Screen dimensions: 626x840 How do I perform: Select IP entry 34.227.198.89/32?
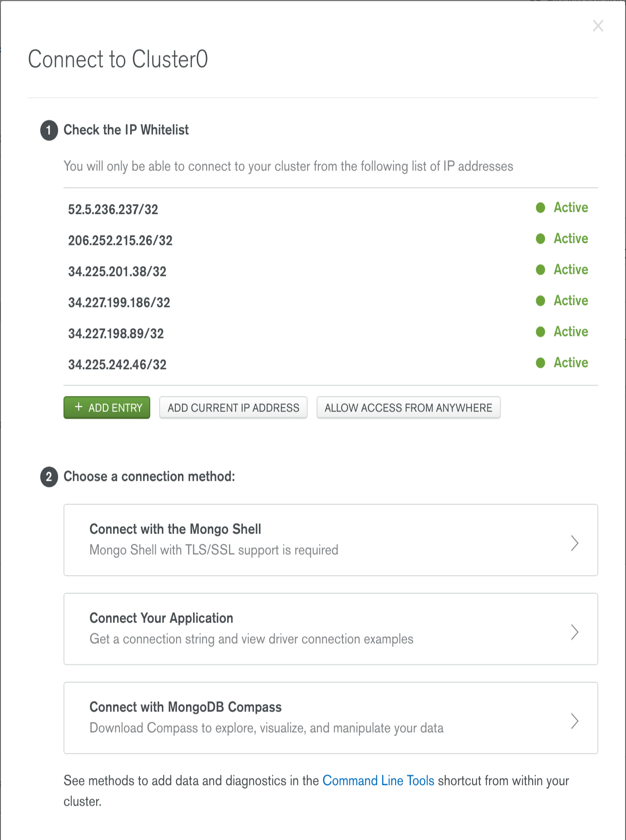pos(116,334)
